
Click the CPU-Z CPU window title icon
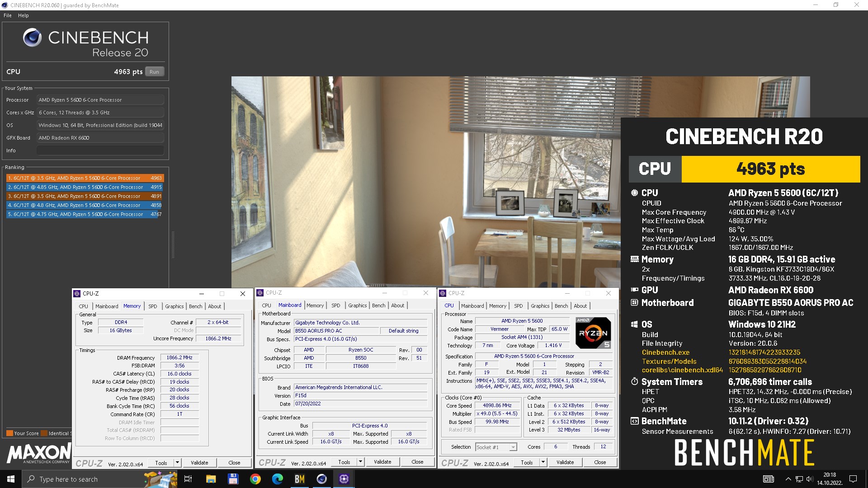(x=443, y=293)
